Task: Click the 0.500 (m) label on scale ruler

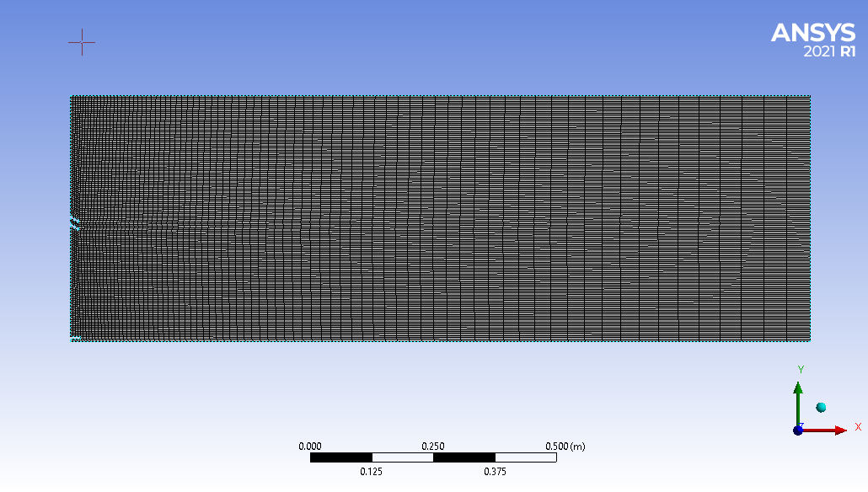Action: pos(565,446)
